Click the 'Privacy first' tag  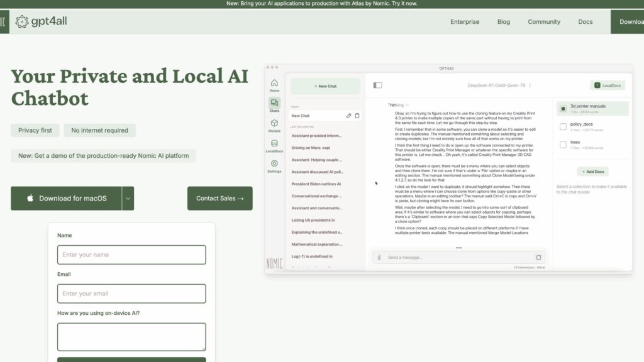point(35,130)
